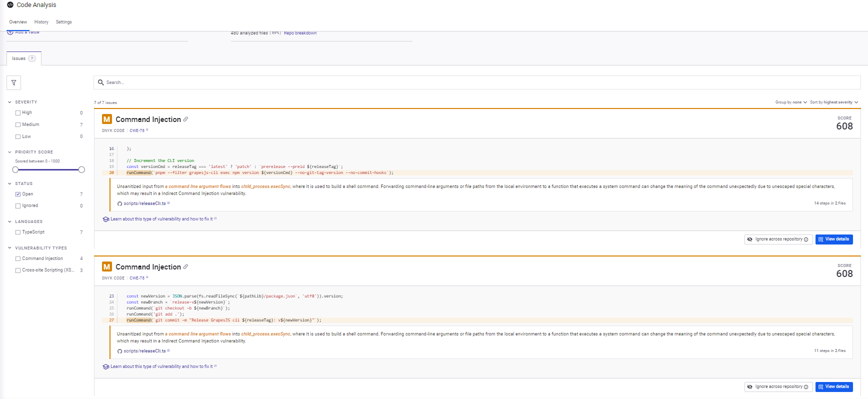Collapse the Languages filter section
Screen dimensions: 868x399
(x=9, y=221)
